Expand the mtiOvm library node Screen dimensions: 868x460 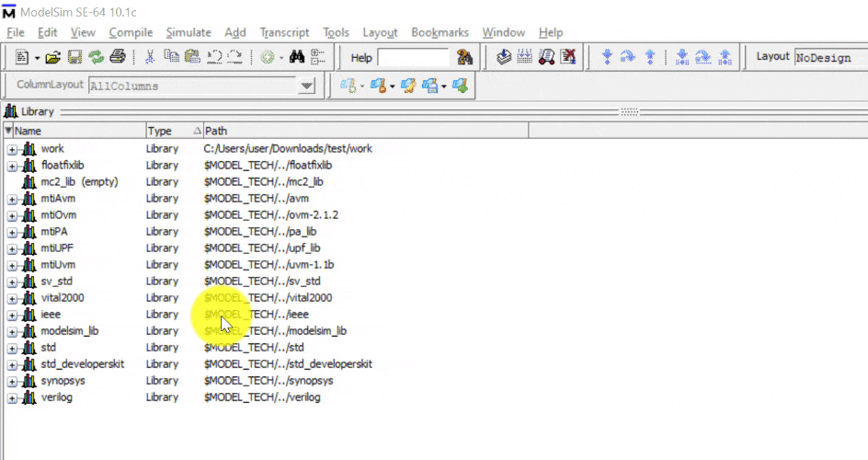point(12,216)
